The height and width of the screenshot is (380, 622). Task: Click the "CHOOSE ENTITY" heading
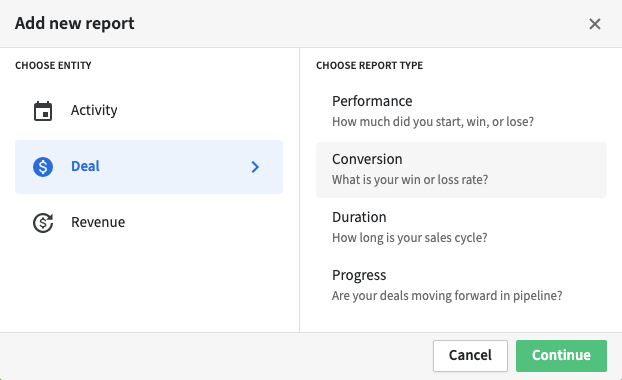tap(53, 65)
